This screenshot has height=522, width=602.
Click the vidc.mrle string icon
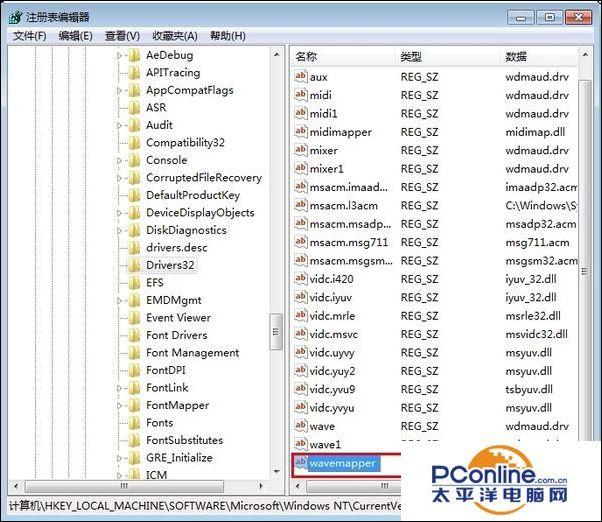(x=301, y=316)
